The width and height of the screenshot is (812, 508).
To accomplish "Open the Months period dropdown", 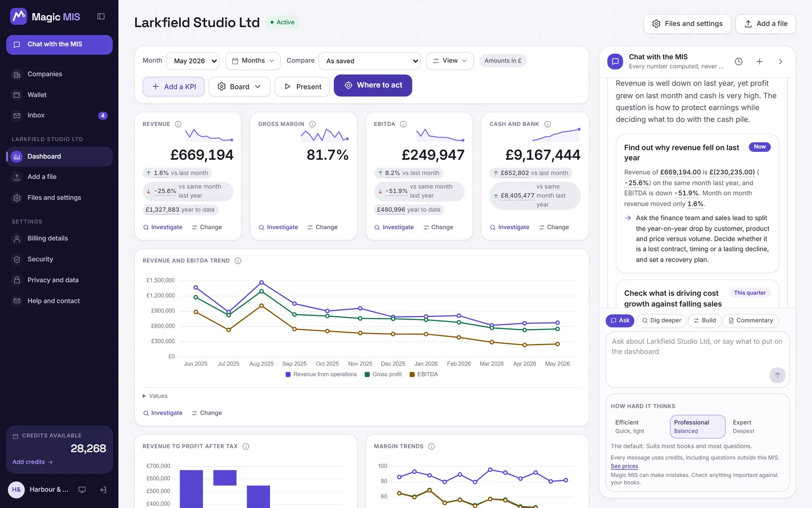I will 253,61.
